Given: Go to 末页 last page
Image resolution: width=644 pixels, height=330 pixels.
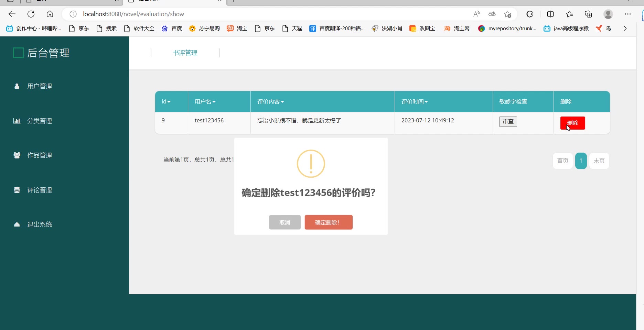Looking at the screenshot, I should coord(599,161).
